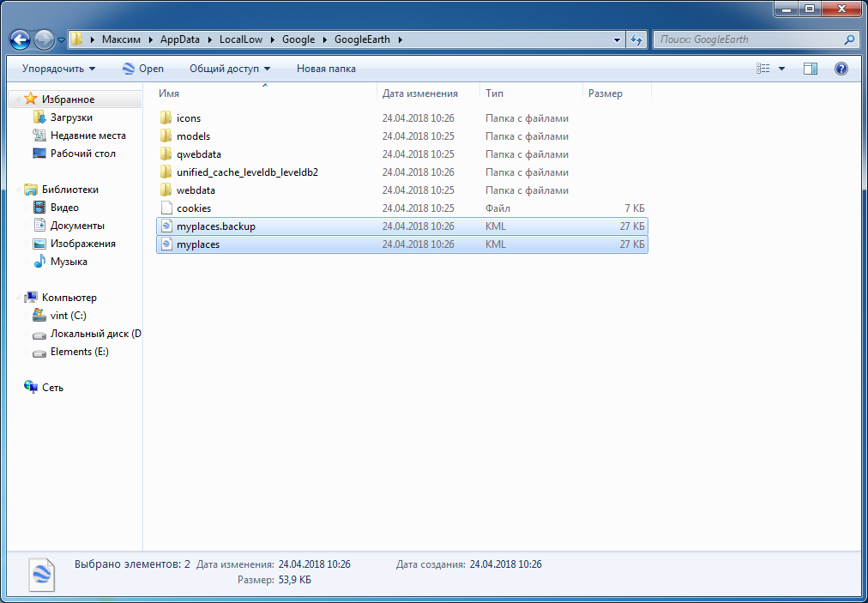
Task: Click the icons folder icon
Action: [x=166, y=118]
